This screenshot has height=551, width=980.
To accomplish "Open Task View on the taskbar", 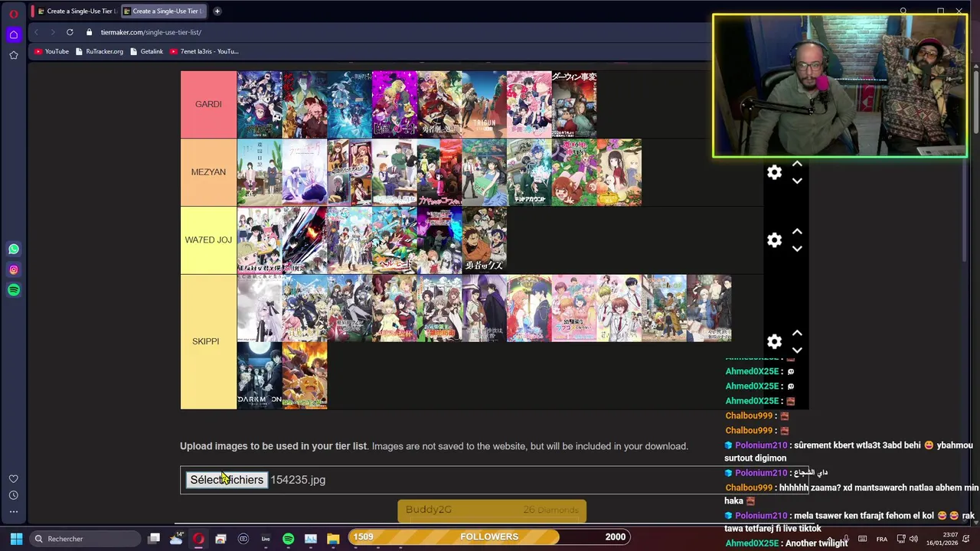I will (154, 539).
